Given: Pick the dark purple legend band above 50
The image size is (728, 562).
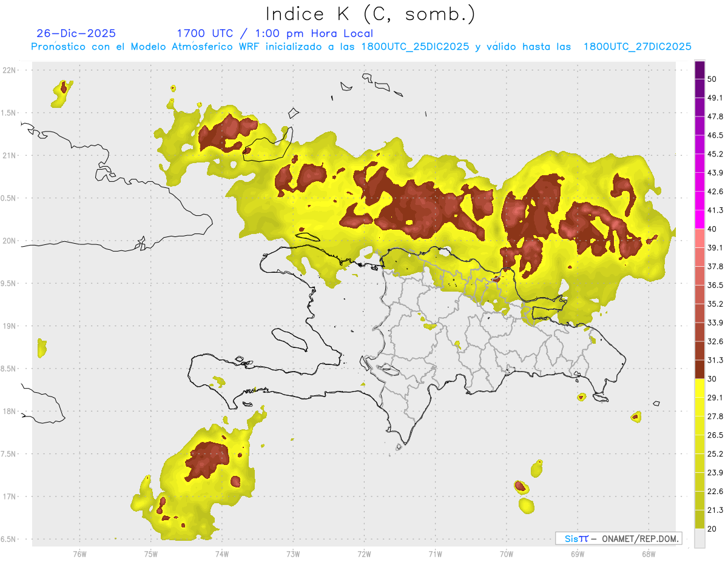Looking at the screenshot, I should [x=699, y=70].
